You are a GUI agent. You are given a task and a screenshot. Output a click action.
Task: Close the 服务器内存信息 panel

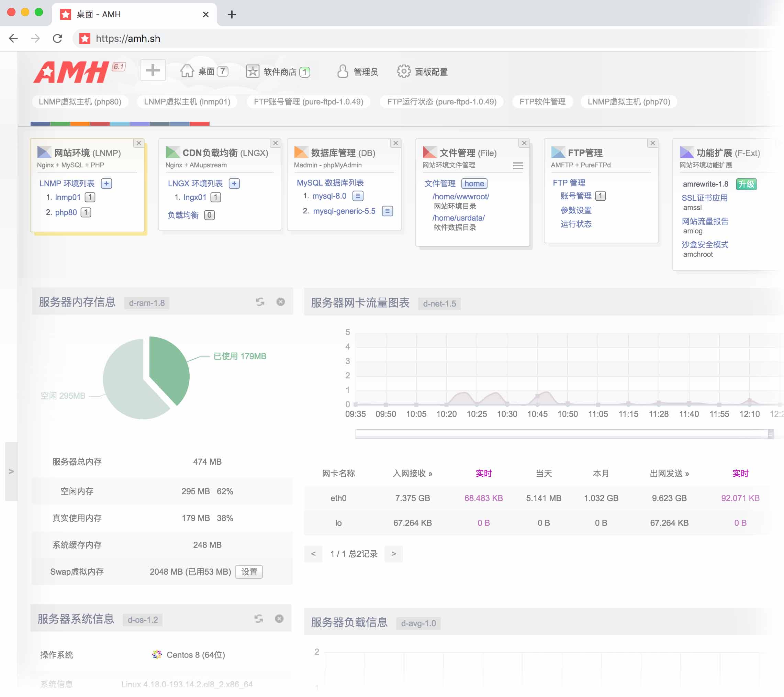point(280,302)
